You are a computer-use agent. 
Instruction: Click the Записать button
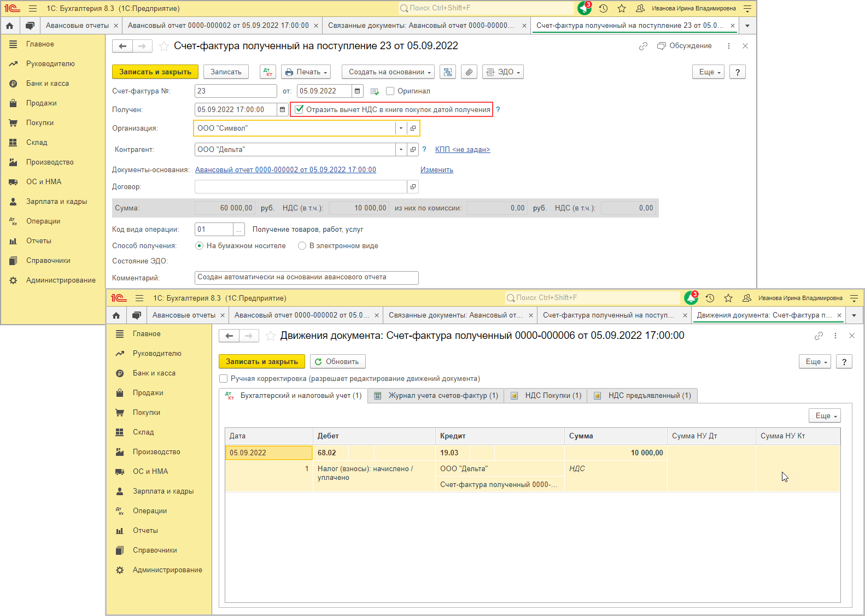point(226,72)
